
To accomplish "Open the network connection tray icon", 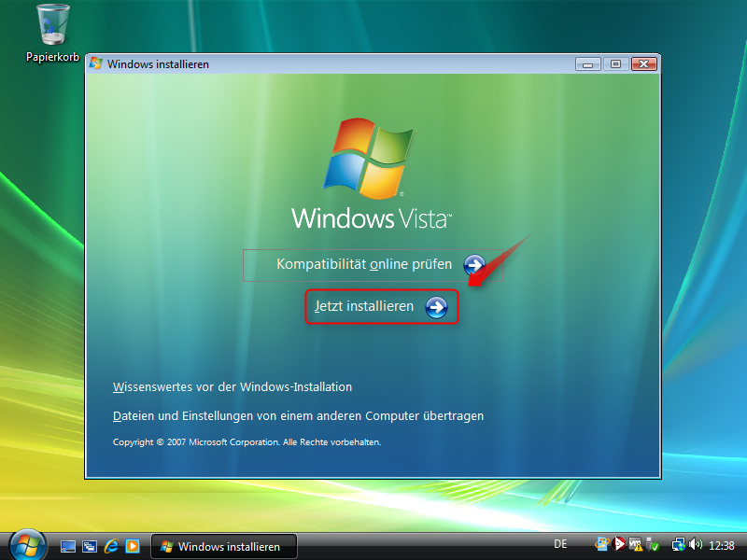I will 679,544.
